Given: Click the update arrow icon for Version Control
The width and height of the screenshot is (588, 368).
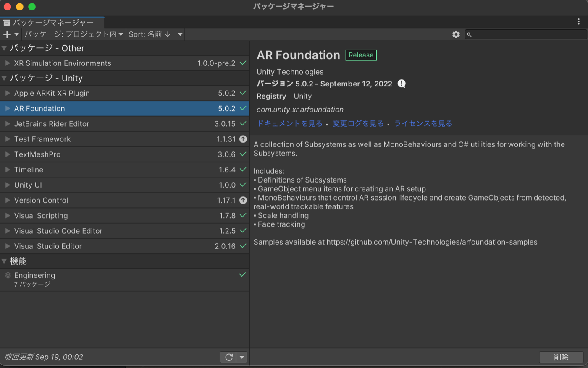Looking at the screenshot, I should coord(243,200).
